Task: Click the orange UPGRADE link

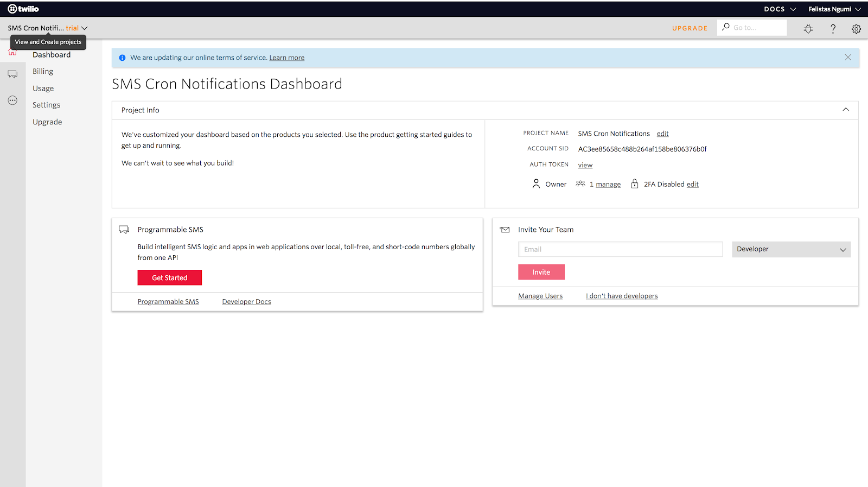Action: pos(690,28)
